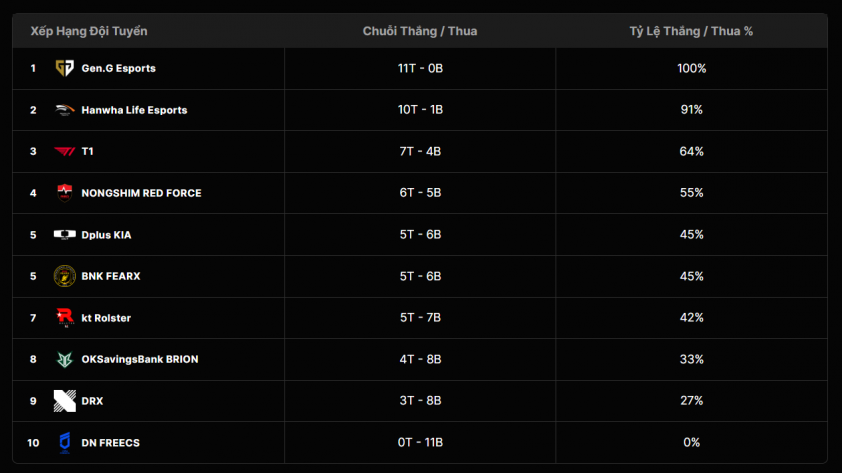Open the Hanwha Life Esports team link
Viewport: 842px width, 473px height.
click(134, 110)
